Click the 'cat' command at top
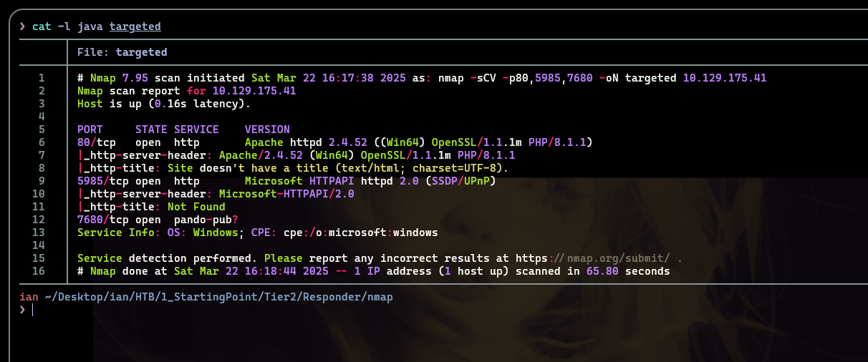 click(42, 26)
